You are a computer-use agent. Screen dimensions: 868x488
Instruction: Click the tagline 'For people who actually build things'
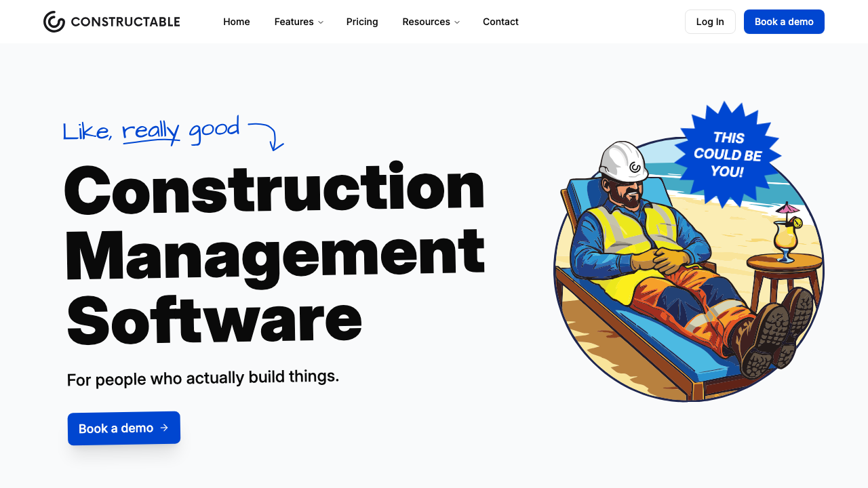(203, 378)
